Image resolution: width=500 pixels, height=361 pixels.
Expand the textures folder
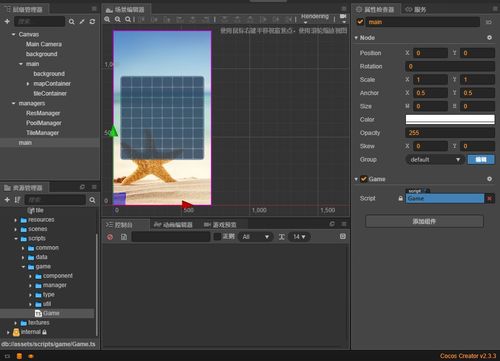[15, 323]
